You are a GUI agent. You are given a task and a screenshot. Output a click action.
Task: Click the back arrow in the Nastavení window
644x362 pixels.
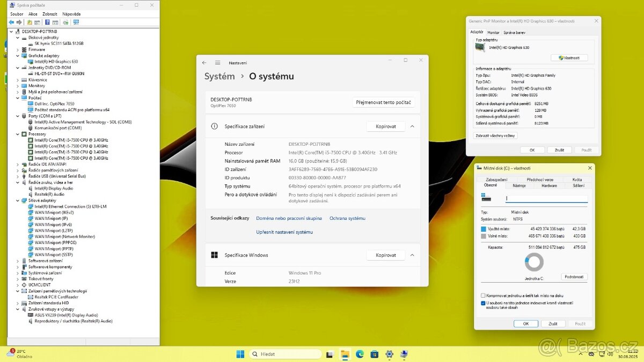point(204,63)
